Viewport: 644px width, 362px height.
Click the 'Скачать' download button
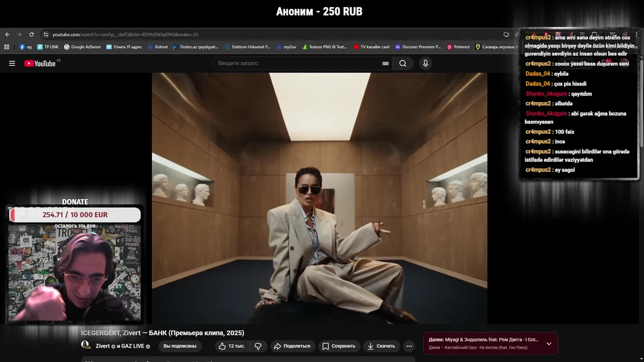pyautogui.click(x=381, y=346)
